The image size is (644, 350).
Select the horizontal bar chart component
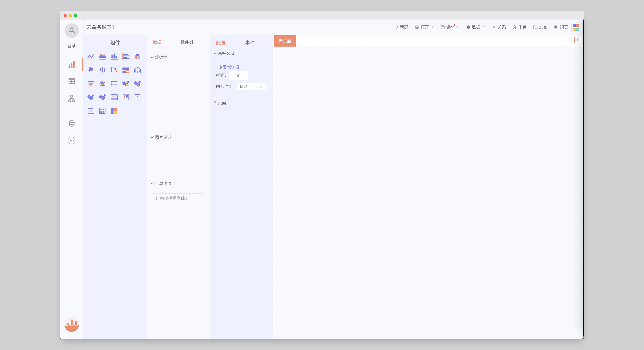pyautogui.click(x=126, y=57)
